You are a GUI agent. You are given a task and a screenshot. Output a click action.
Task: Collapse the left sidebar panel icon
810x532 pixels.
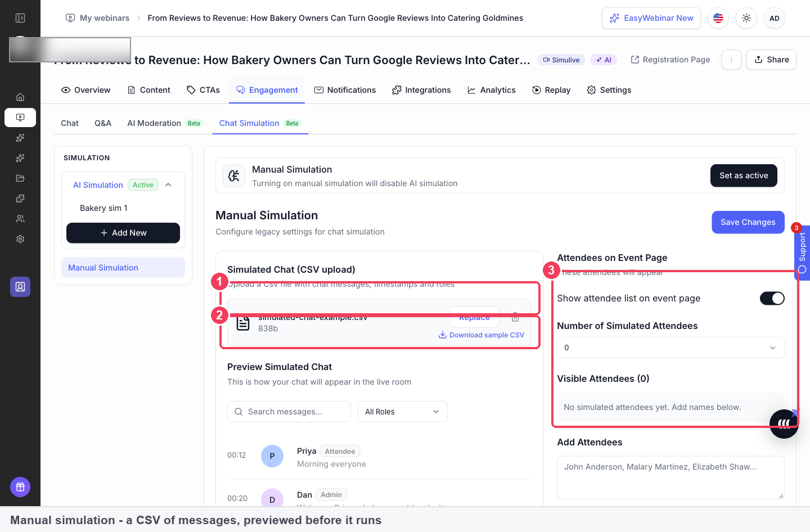(20, 18)
